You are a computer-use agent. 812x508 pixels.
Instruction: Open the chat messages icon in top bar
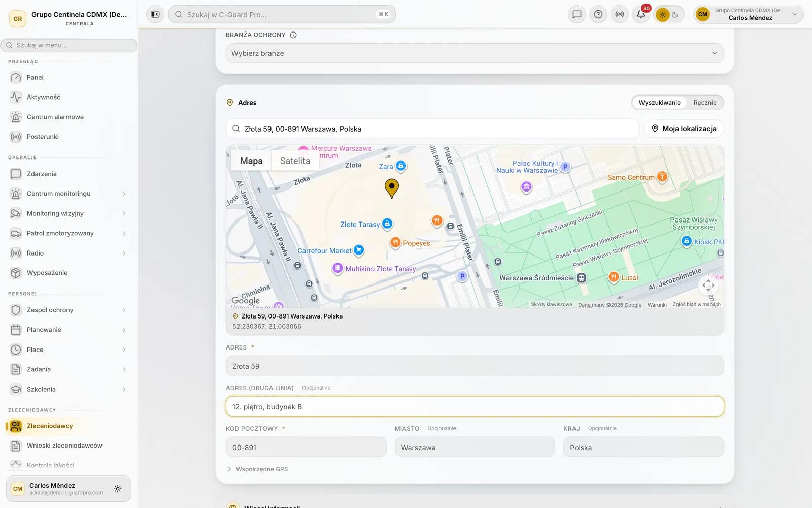click(577, 14)
